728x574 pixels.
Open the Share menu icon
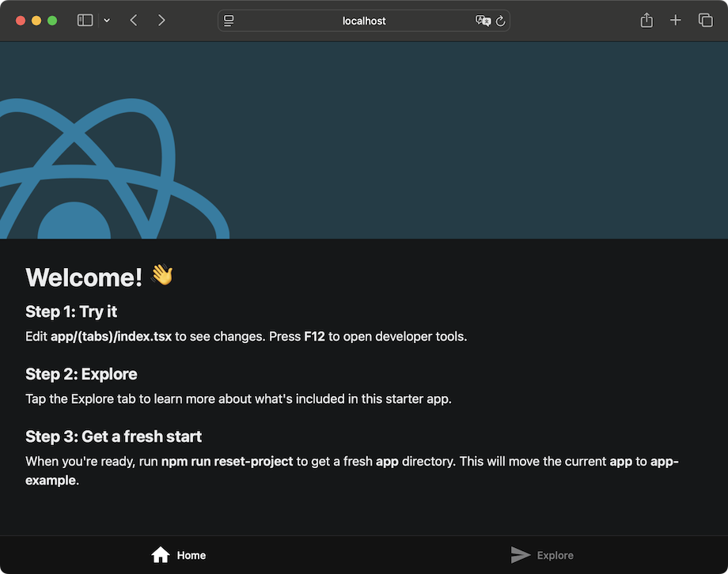click(646, 20)
